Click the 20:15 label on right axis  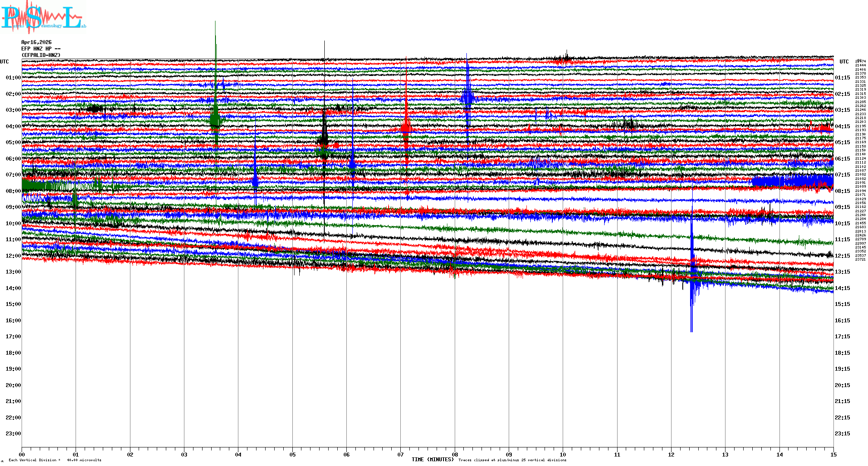[842, 385]
